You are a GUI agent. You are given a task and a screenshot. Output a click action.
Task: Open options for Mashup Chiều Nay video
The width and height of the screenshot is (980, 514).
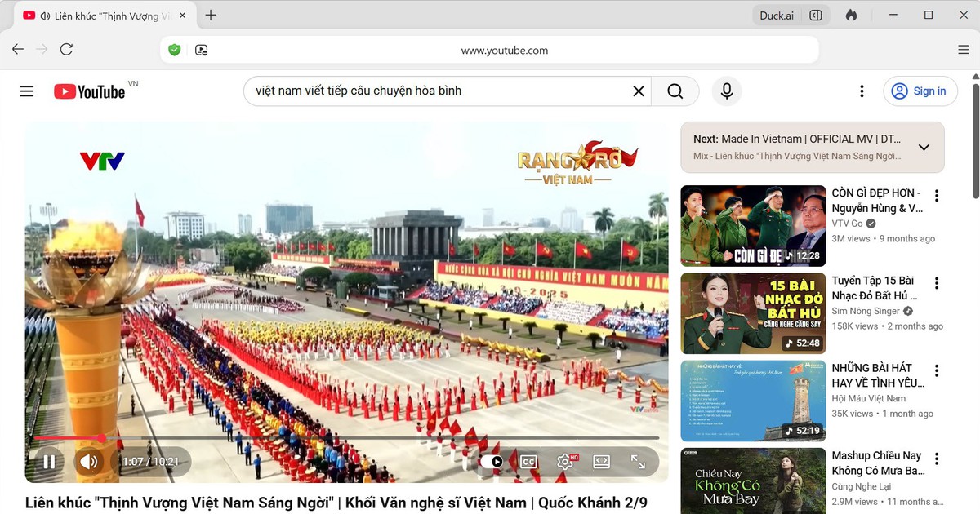pos(937,459)
